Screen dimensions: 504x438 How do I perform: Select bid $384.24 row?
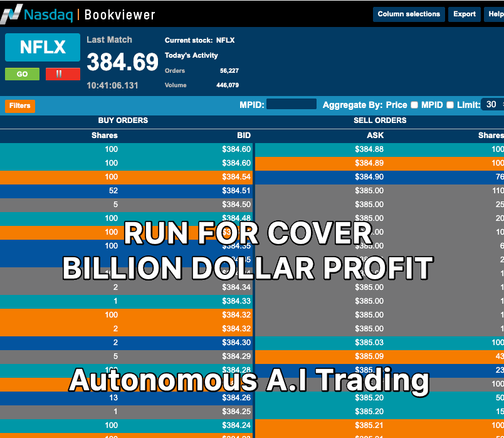click(x=127, y=426)
